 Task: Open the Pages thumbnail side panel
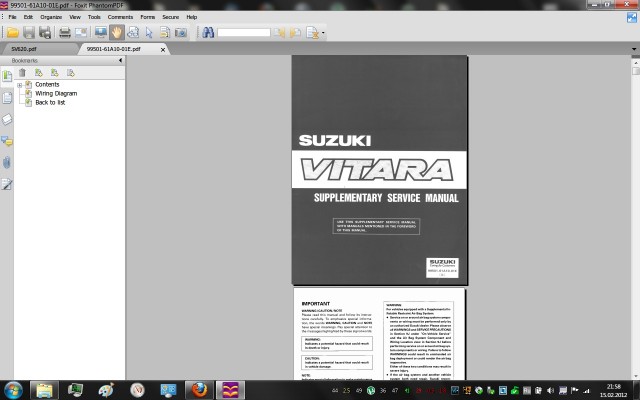click(7, 97)
